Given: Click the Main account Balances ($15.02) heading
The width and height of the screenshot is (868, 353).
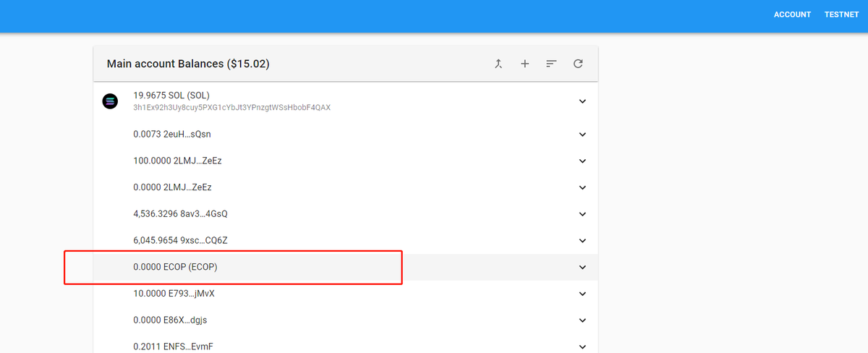Looking at the screenshot, I should tap(188, 64).
